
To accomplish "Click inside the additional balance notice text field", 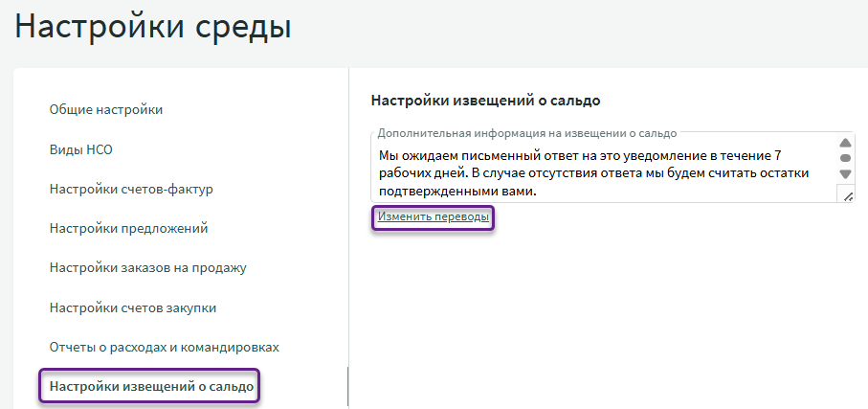I will (593, 172).
